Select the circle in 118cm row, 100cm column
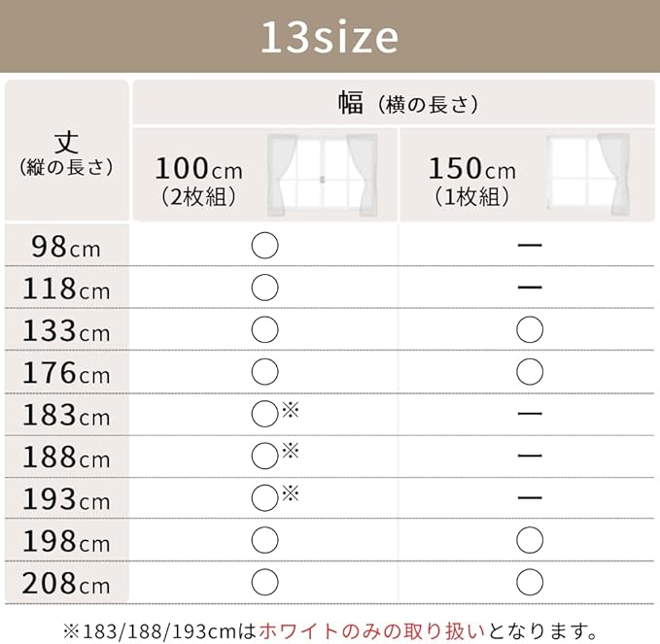Image resolution: width=660 pixels, height=644 pixels. coord(264,288)
